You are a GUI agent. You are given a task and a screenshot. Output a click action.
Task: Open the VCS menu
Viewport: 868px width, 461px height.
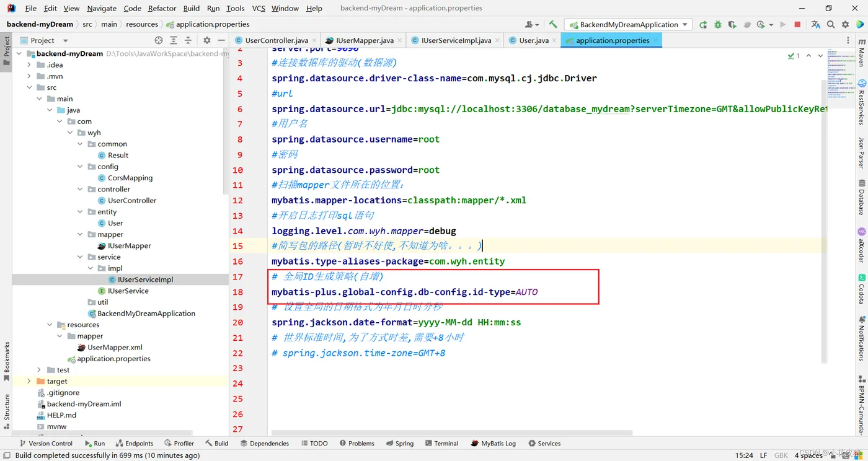(x=259, y=8)
